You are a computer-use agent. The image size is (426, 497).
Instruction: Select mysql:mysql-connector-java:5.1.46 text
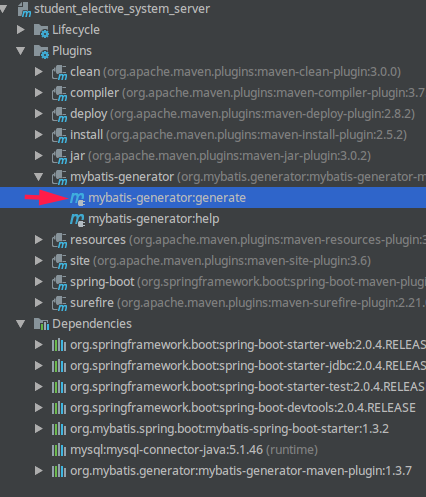pyautogui.click(x=167, y=450)
